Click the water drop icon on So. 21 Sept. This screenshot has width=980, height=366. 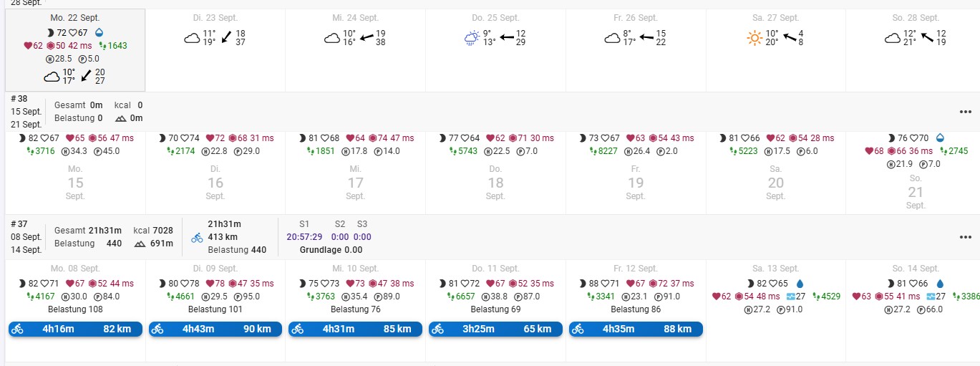[940, 138]
